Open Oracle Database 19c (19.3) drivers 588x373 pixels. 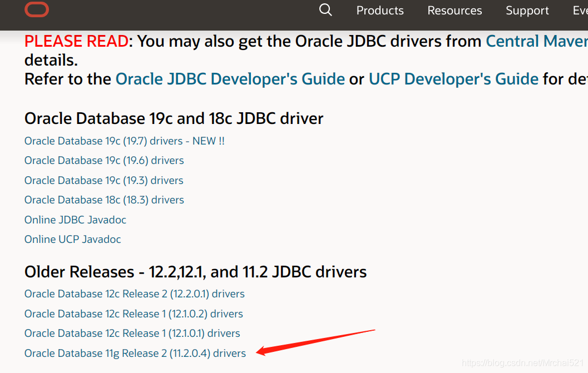[104, 180]
